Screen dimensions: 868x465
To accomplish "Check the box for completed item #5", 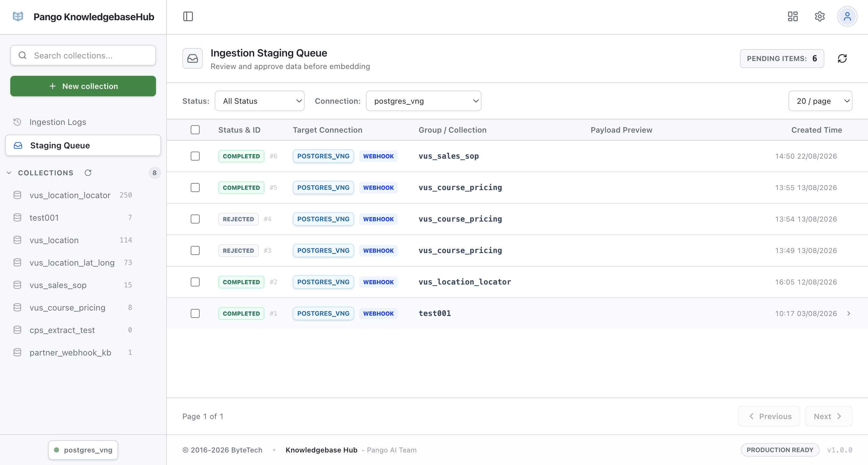I will click(x=195, y=188).
